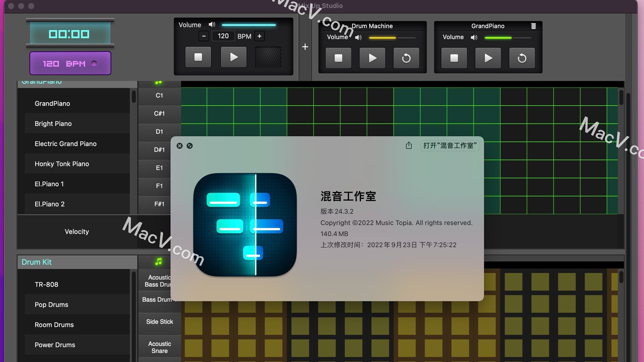Click the drum grid vertical scrollbar
Screen dimensions: 644x362
621,277
